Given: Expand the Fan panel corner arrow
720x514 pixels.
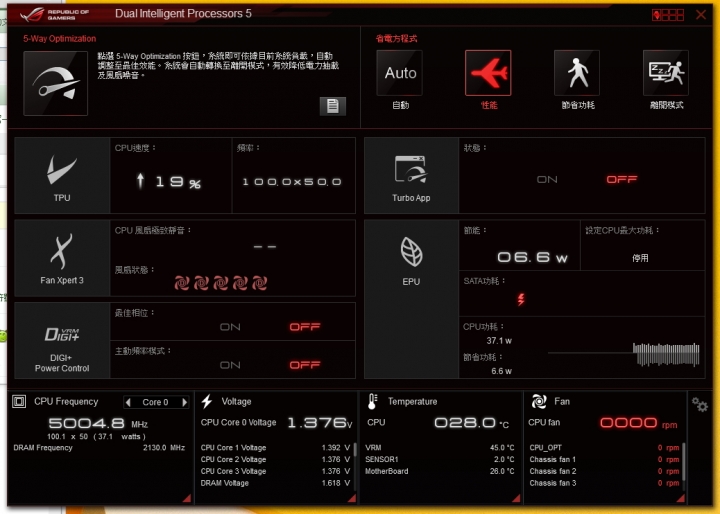Looking at the screenshot, I should click(x=681, y=498).
